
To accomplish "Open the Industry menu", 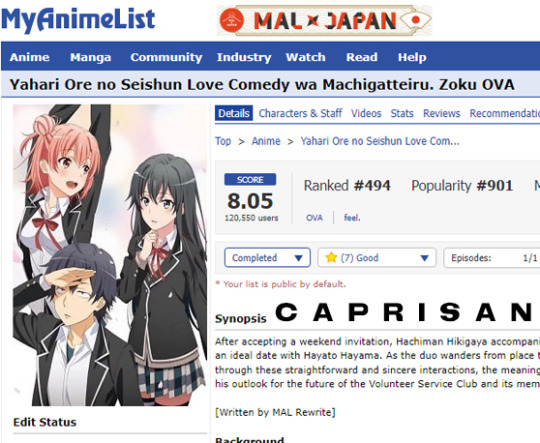I will 244,57.
